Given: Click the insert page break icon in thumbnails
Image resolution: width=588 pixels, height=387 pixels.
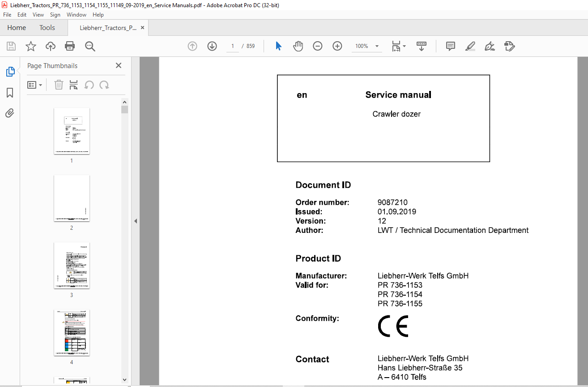Looking at the screenshot, I should coord(74,85).
